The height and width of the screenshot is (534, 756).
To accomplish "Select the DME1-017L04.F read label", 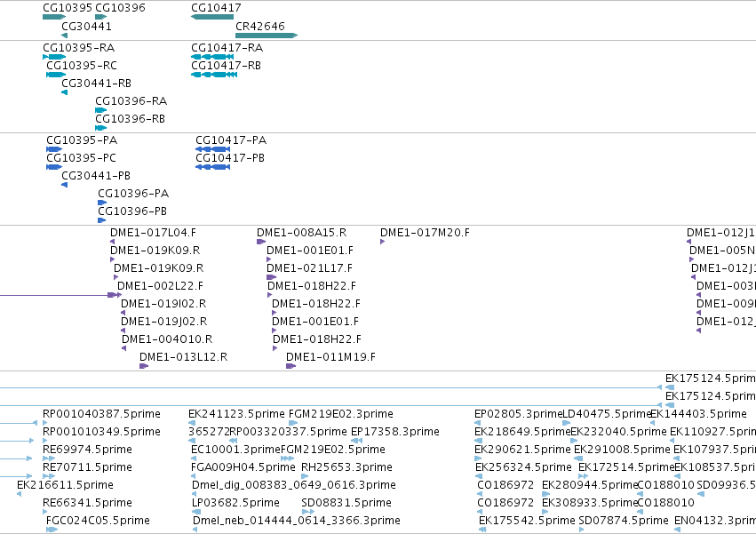I will [154, 233].
